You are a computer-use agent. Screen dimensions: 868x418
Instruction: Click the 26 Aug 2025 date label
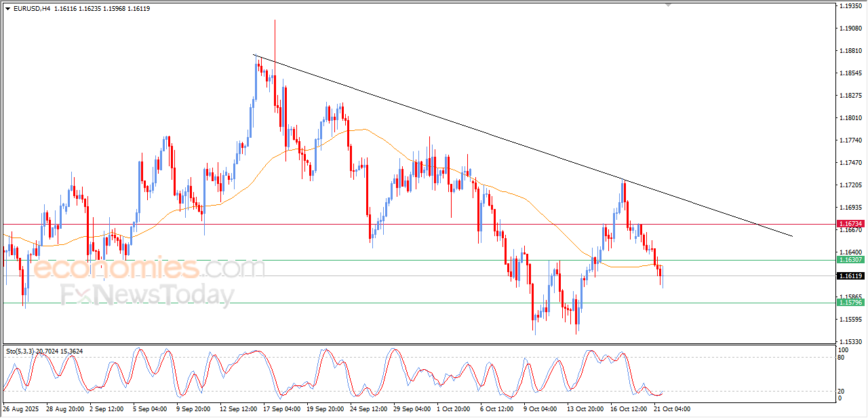pyautogui.click(x=21, y=410)
